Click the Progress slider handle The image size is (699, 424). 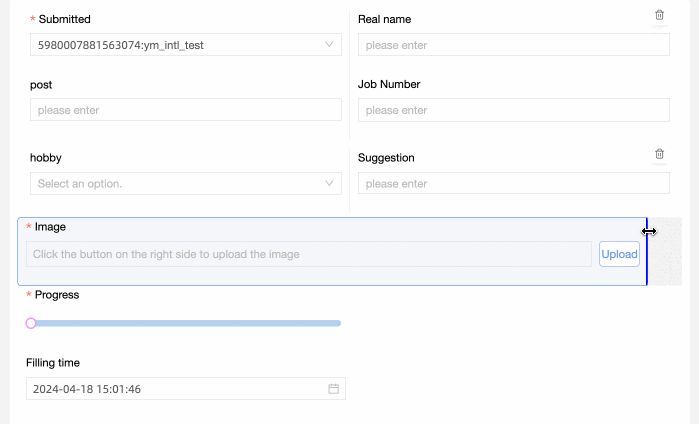pyautogui.click(x=31, y=323)
